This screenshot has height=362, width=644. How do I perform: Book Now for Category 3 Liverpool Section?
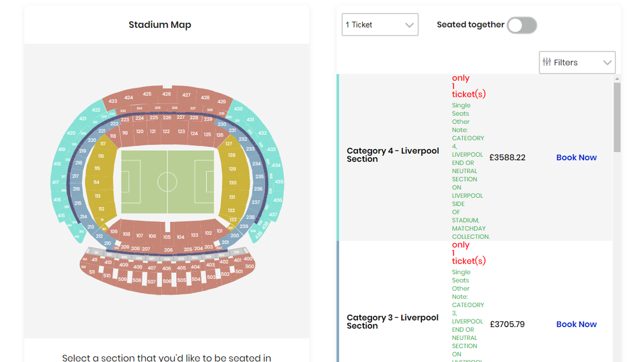point(576,324)
